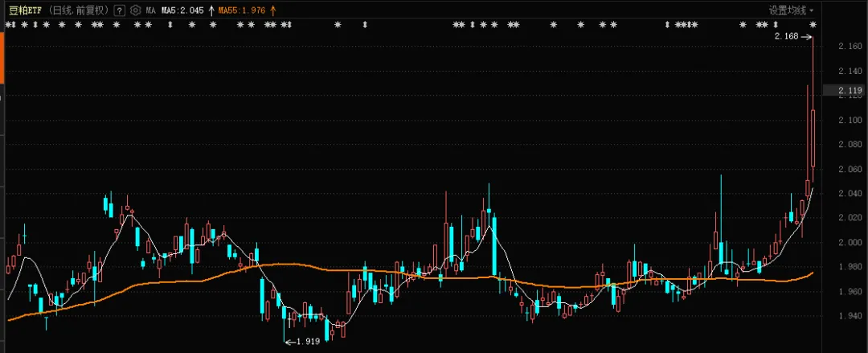Click the 豆粕ETF chart title
Viewport: 868px width, 353px height.
24,10
